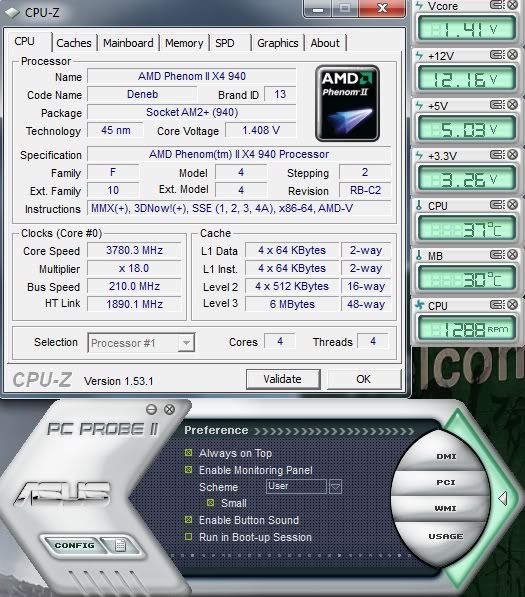Click the Validate button
Screen dimensions: 525x597
tap(282, 379)
